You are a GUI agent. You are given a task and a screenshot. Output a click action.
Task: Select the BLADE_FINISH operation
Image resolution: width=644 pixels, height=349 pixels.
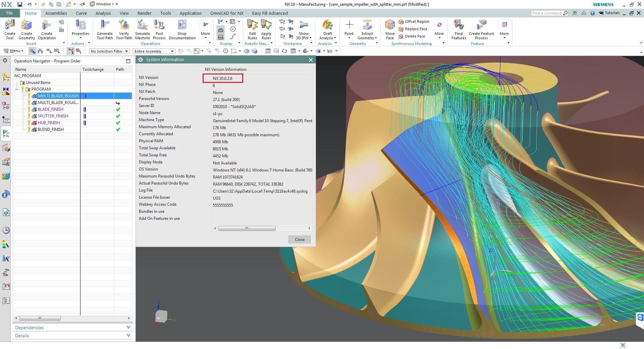50,109
